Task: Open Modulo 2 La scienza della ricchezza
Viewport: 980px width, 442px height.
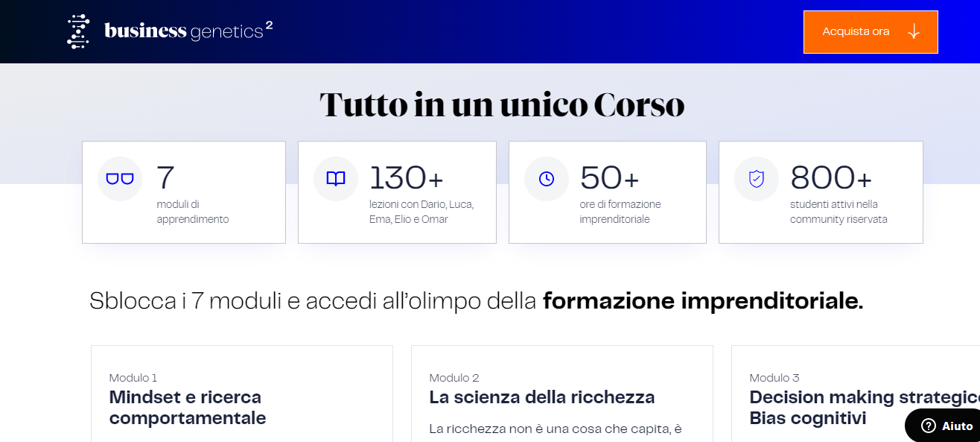Action: click(541, 397)
